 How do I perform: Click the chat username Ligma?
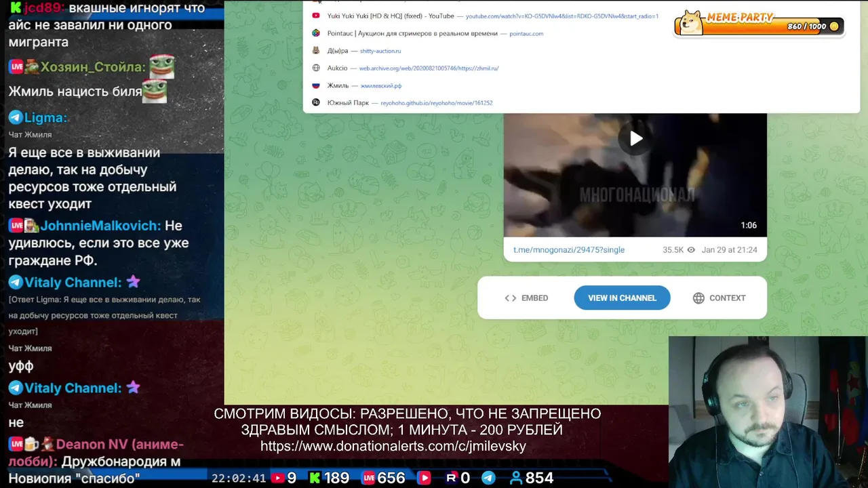[x=46, y=117]
